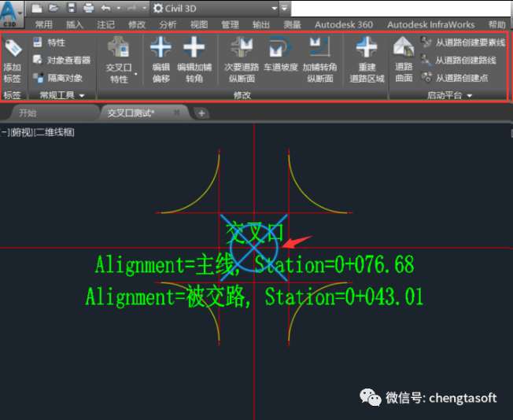
Task: Click the [-] viewport controls label
Action: pos(5,132)
